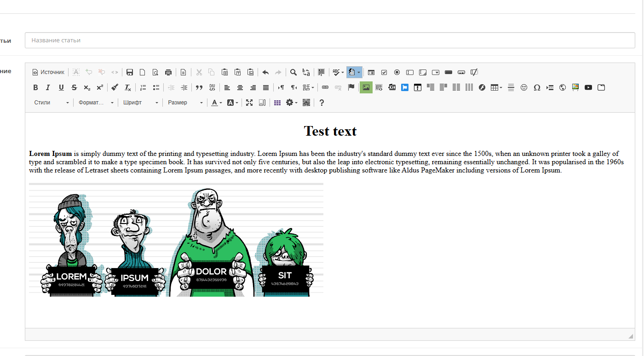The image size is (644, 356).
Task: Maximize the editor with the expand icon
Action: [249, 103]
